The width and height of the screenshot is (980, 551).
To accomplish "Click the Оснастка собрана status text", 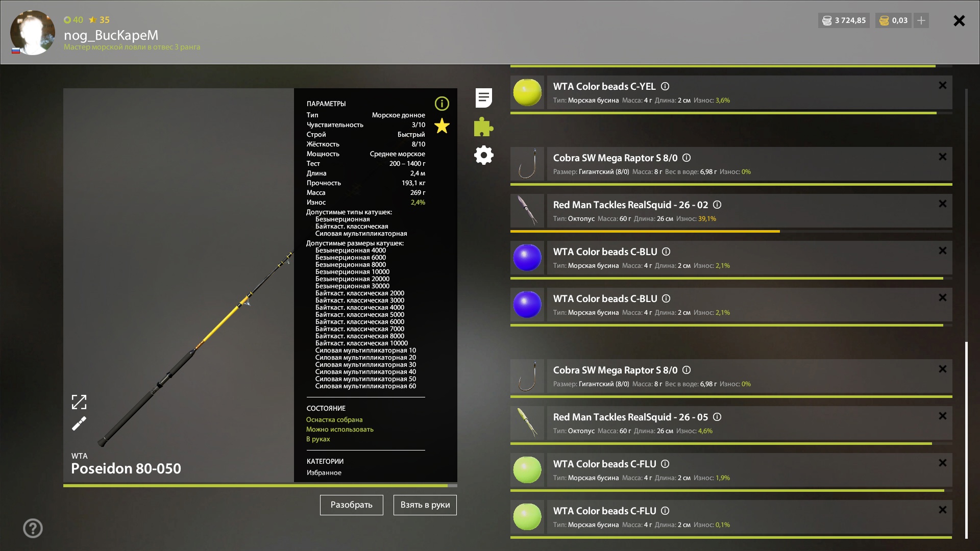I will (x=334, y=420).
